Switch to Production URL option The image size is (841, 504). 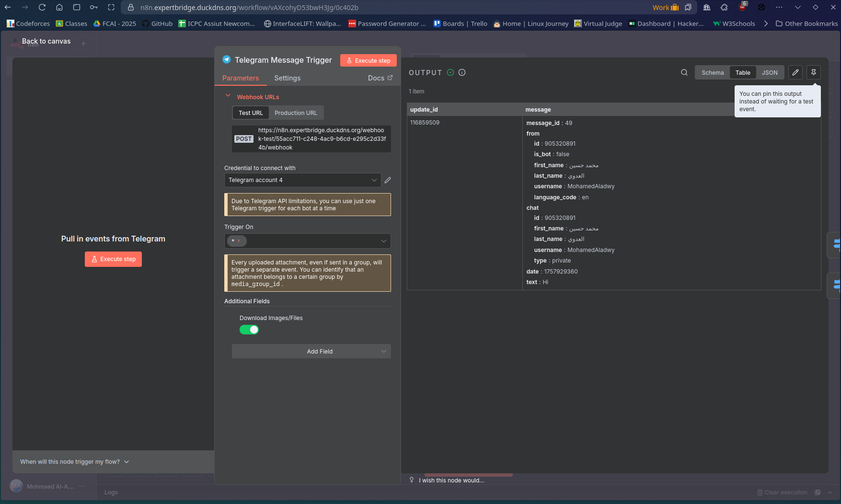click(x=296, y=113)
